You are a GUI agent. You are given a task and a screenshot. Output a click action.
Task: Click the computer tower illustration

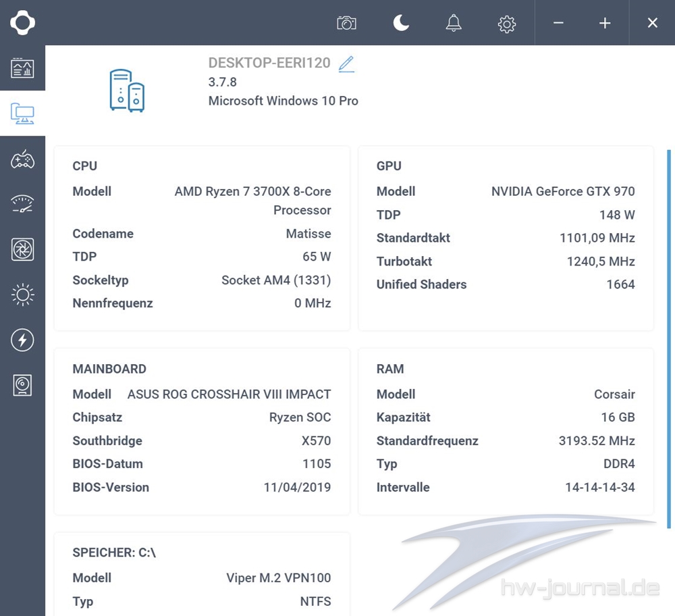(x=127, y=91)
